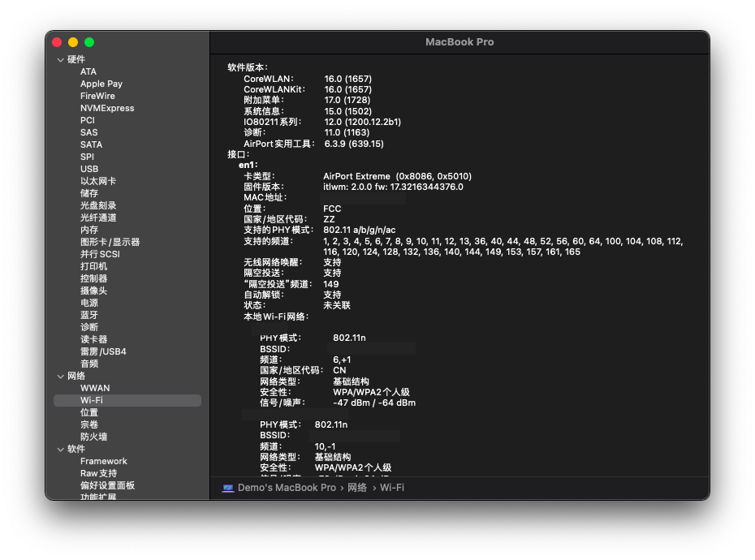
Task: Select 音频 audio entry
Action: tap(89, 364)
